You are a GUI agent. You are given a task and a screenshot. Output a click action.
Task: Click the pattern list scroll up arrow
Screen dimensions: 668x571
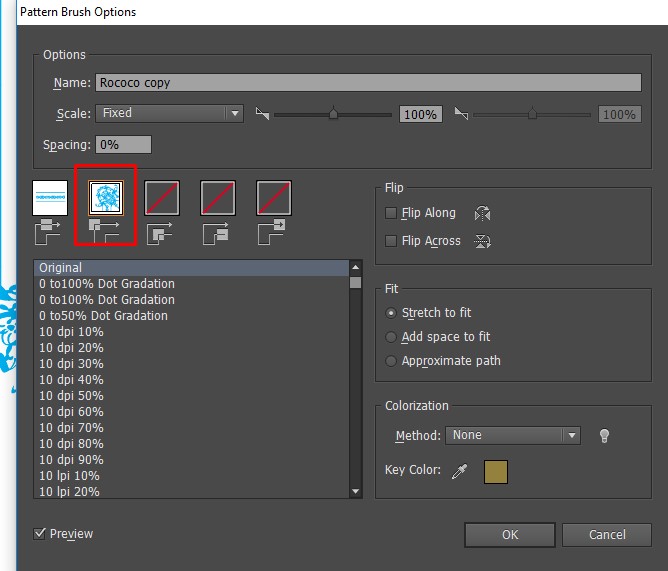click(355, 267)
